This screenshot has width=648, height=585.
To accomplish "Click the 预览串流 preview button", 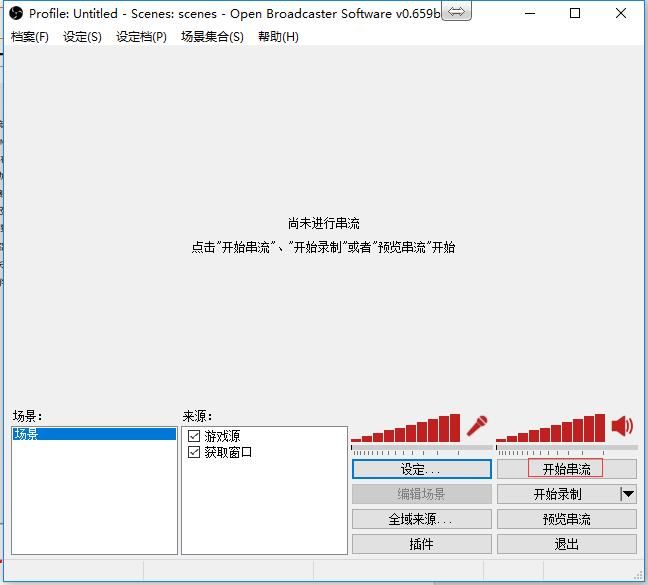I will (567, 519).
